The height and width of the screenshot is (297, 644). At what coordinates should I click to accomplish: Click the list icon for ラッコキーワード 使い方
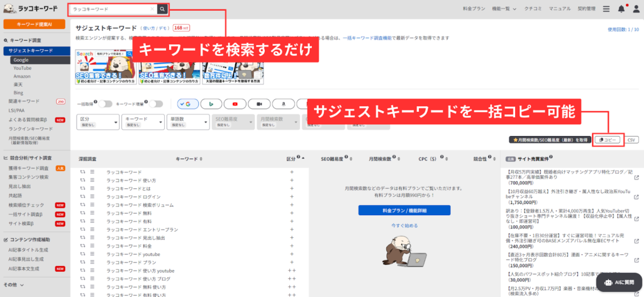pyautogui.click(x=92, y=181)
